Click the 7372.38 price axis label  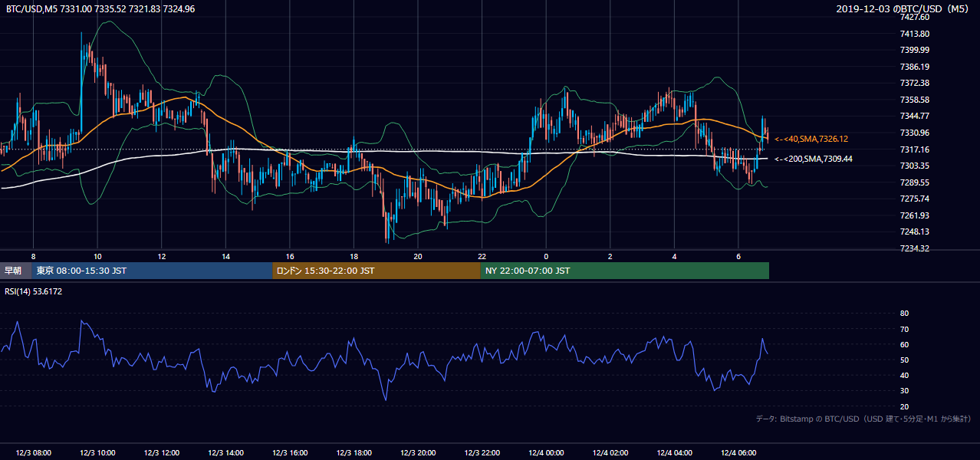(915, 83)
